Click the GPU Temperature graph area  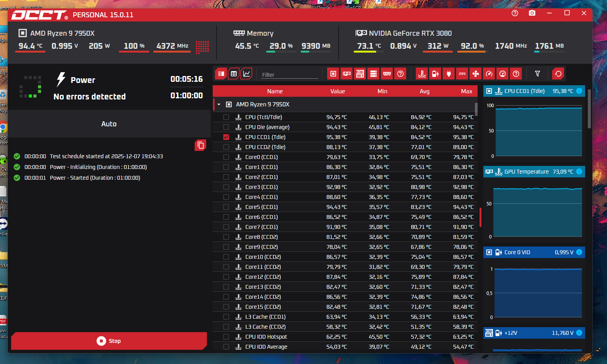538,212
